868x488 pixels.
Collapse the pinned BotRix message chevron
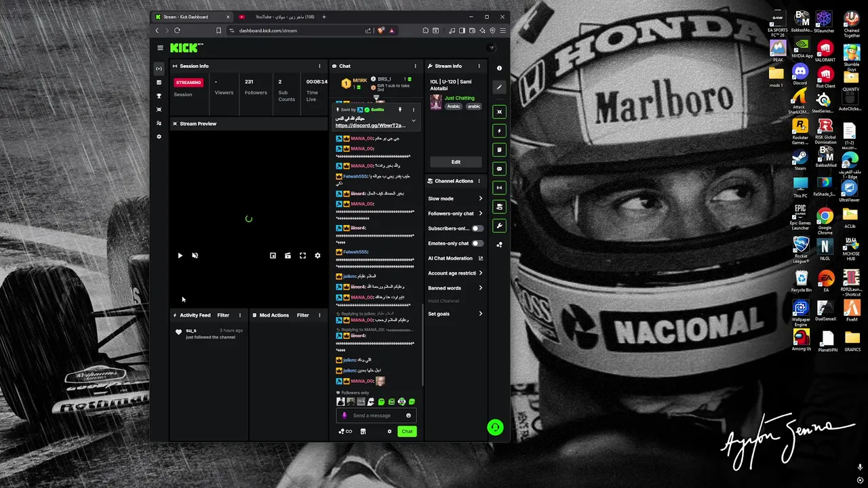(x=414, y=121)
